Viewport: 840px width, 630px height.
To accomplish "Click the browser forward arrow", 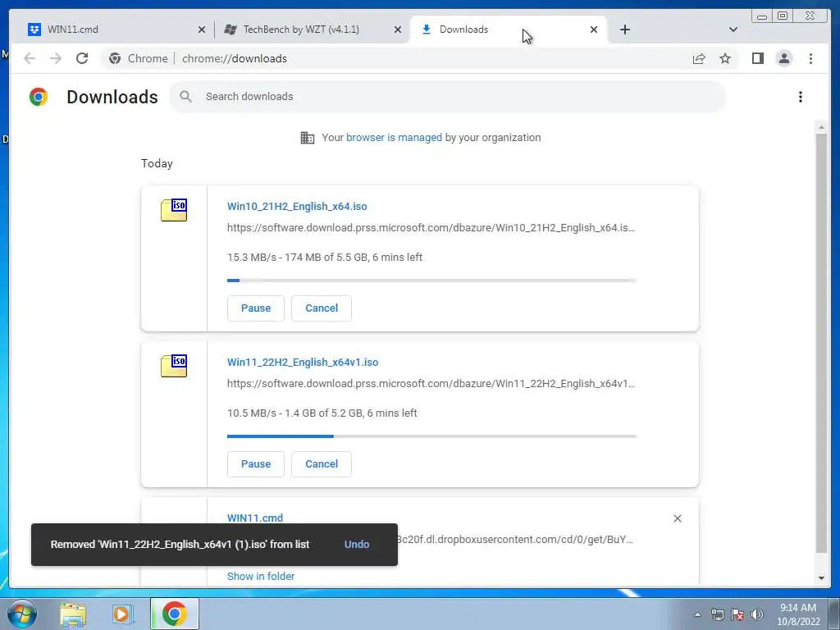I will [56, 58].
